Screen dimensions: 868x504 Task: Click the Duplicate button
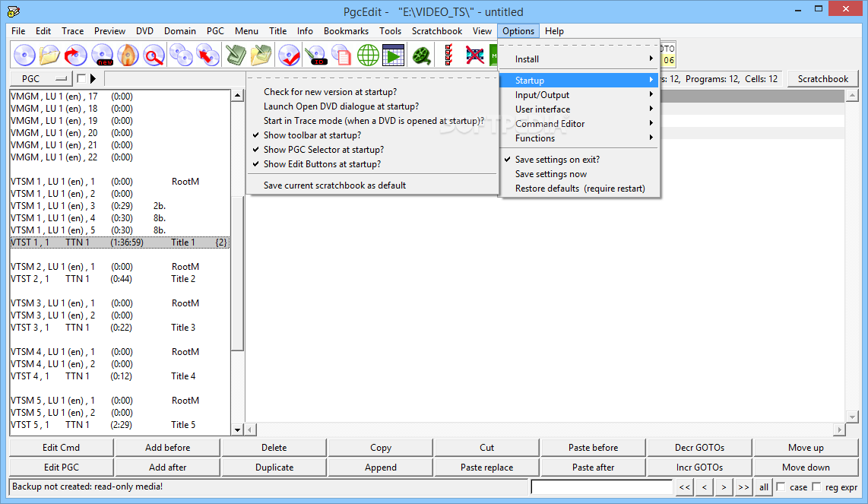click(274, 468)
